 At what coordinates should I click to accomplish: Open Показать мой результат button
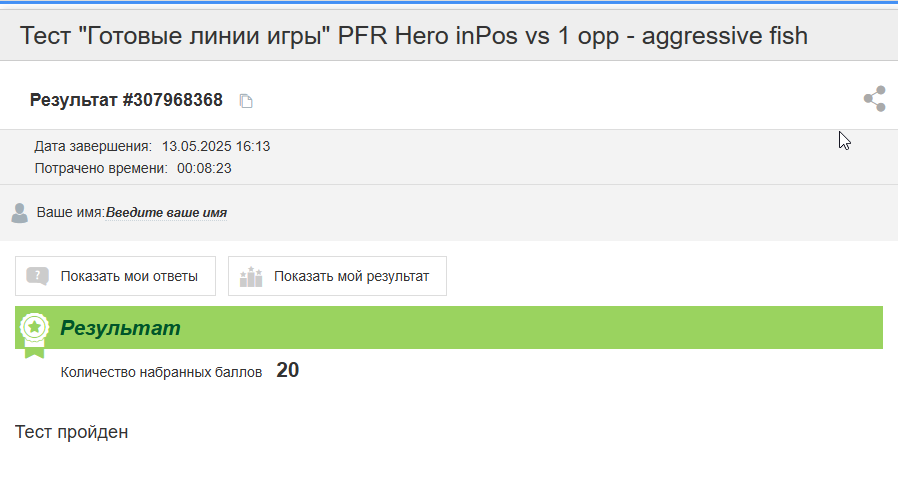(337, 276)
